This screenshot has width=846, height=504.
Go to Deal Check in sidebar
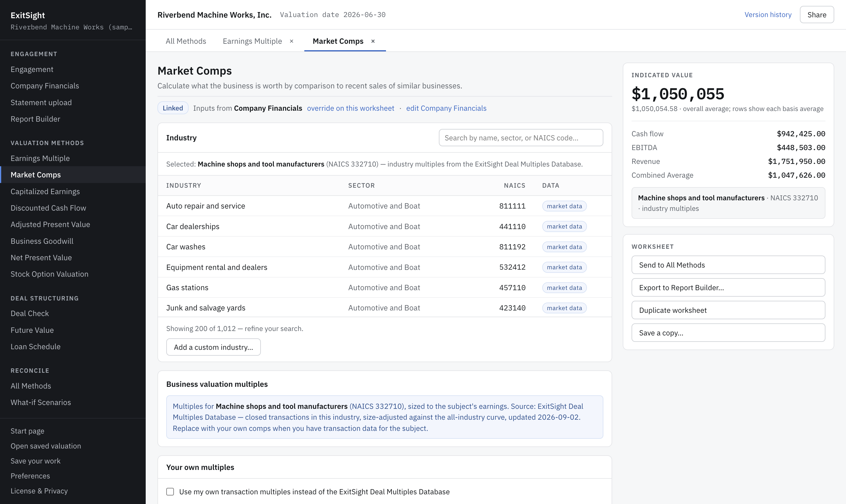point(30,313)
